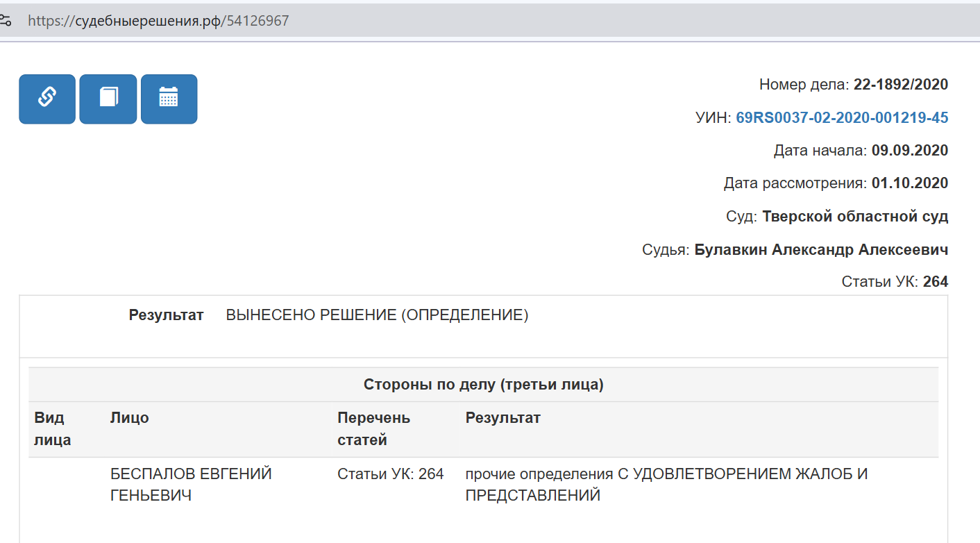This screenshot has height=543, width=980.
Task: Click the Результат column header in table
Action: (x=502, y=418)
